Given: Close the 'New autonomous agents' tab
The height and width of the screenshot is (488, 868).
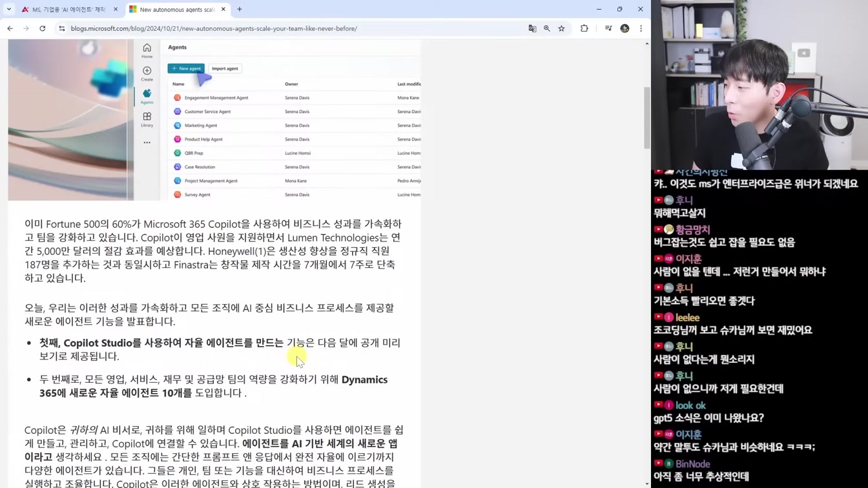Looking at the screenshot, I should click(223, 9).
